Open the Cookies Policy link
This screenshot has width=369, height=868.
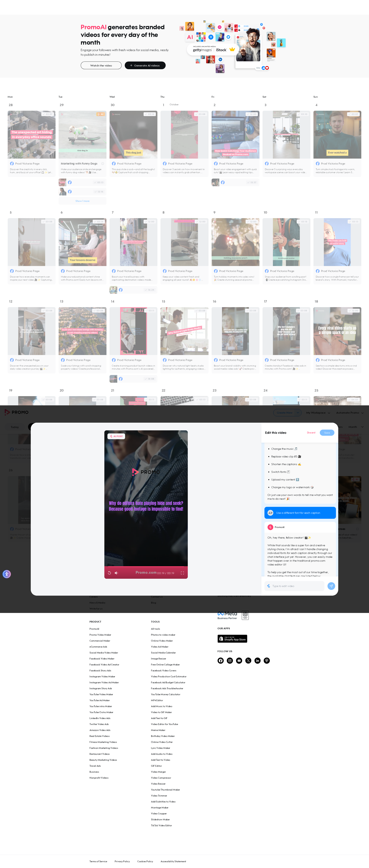click(x=145, y=861)
